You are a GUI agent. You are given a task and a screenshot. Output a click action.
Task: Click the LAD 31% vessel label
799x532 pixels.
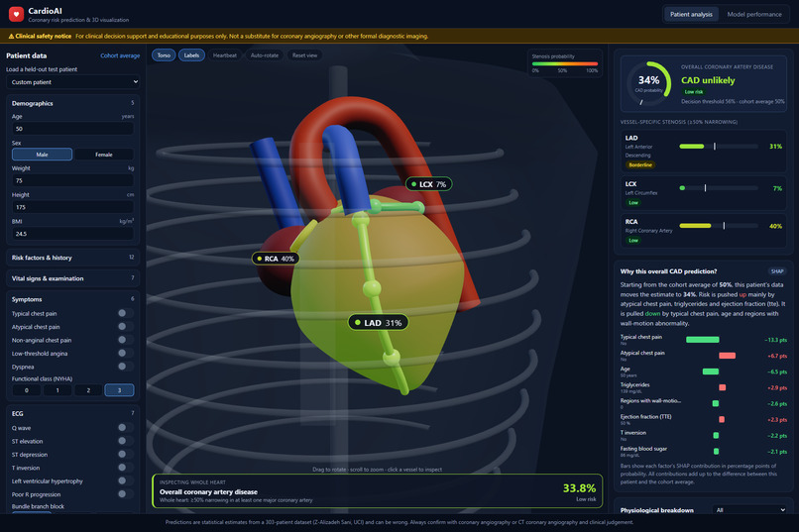[378, 323]
